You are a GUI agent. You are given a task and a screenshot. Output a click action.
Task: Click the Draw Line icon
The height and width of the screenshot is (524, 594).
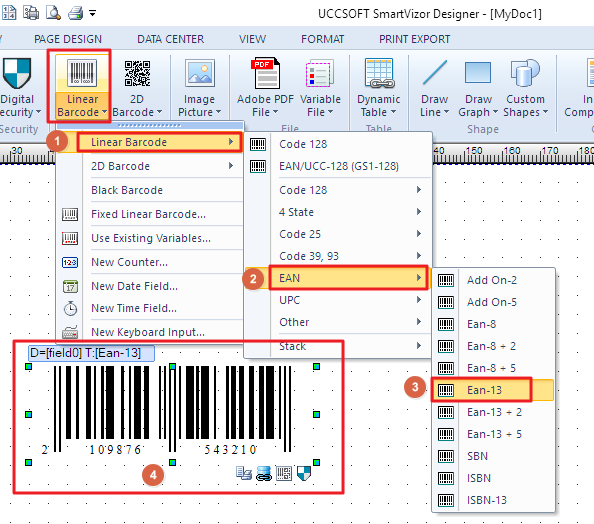(435, 72)
